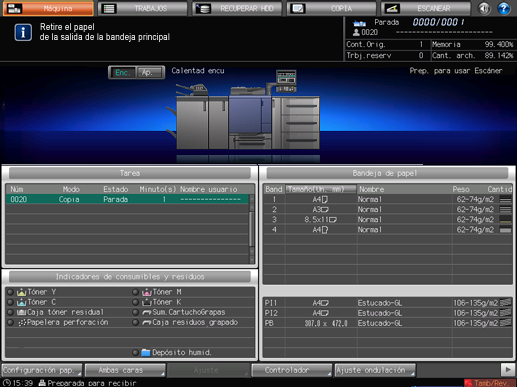Toggle the Ap. heater button

pyautogui.click(x=150, y=72)
